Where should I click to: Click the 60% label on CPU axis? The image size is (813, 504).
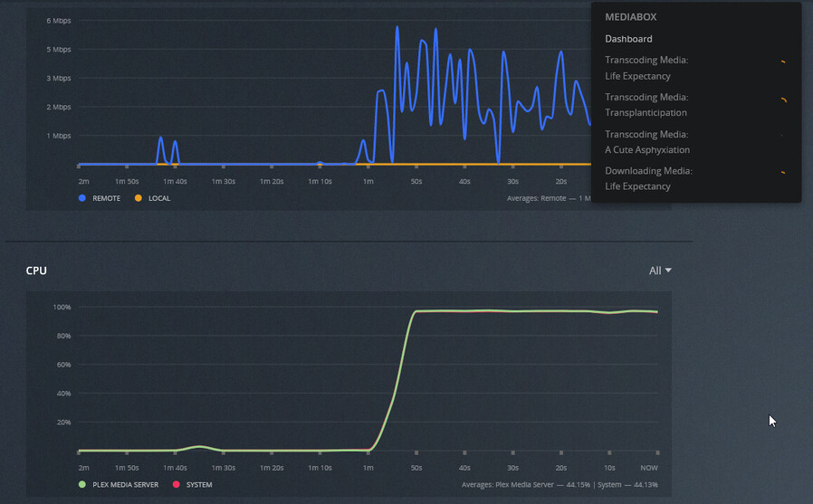tap(63, 365)
